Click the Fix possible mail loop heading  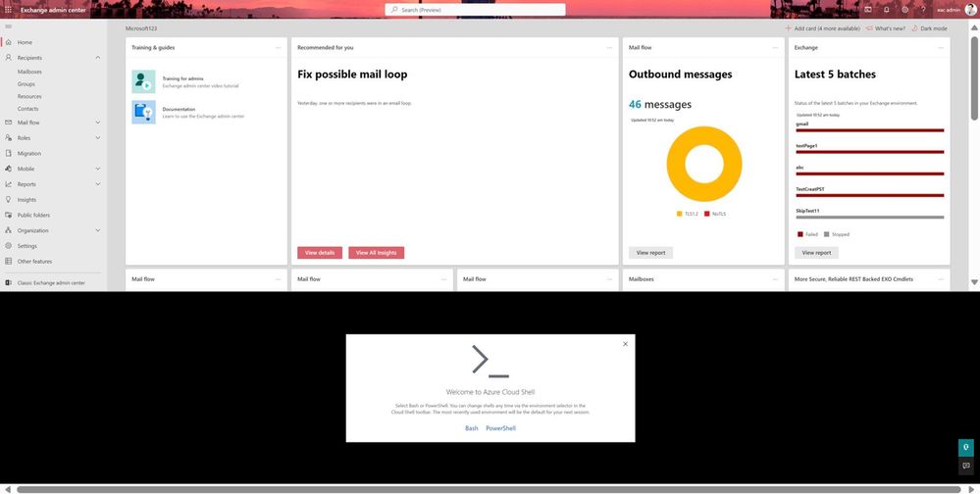pyautogui.click(x=352, y=74)
